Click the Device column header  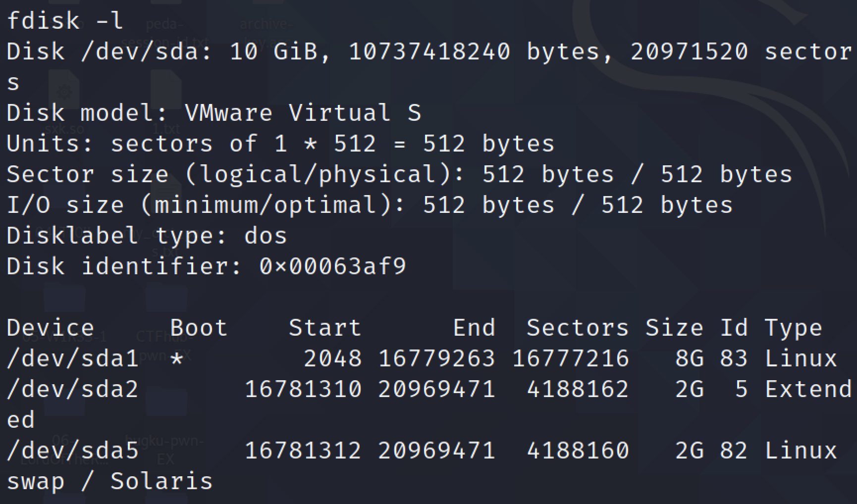(50, 328)
